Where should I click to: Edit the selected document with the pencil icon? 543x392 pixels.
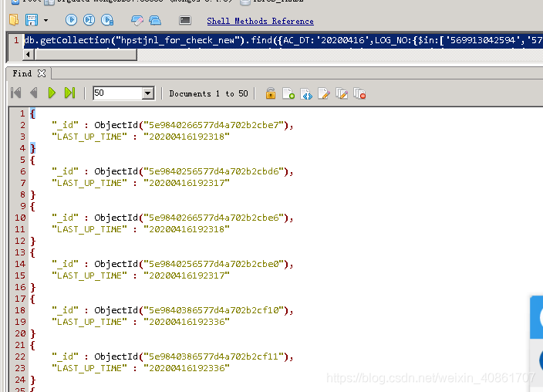click(x=324, y=93)
